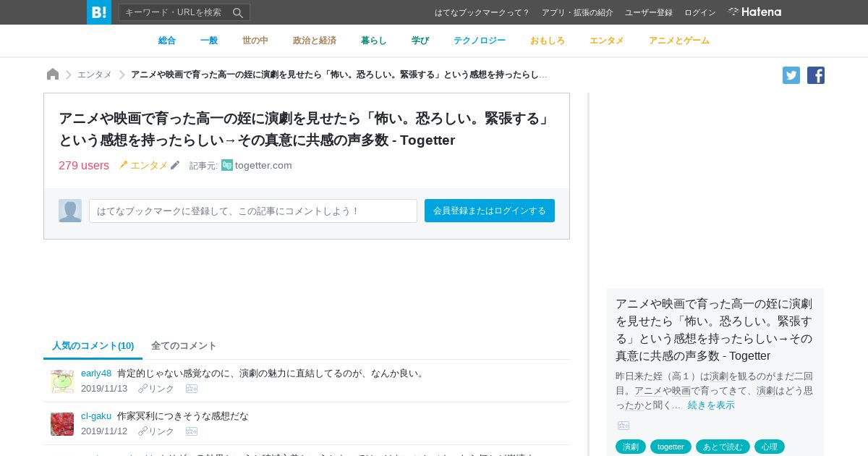Open アプリ・拡張の紹介 link
The image size is (868, 456).
(577, 12)
